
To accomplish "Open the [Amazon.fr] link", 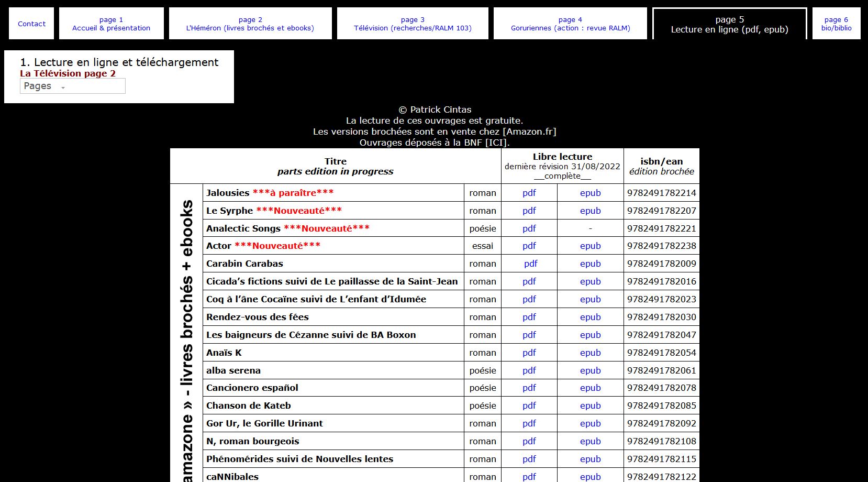I will (x=529, y=132).
